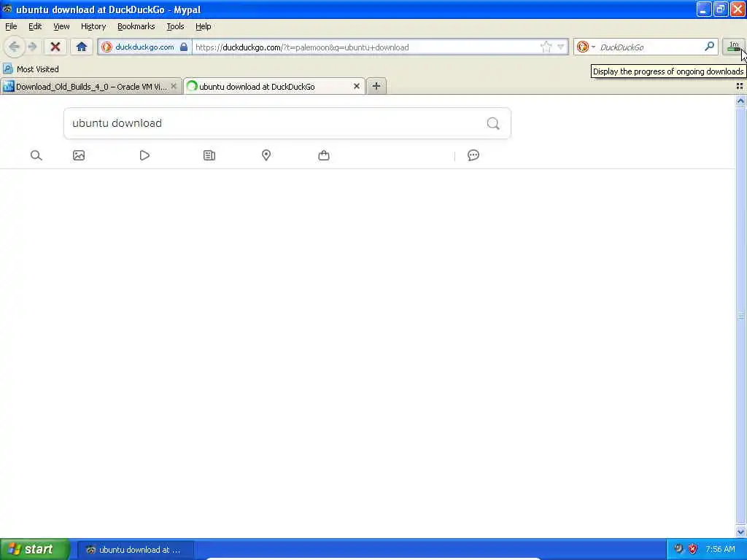
Task: Open a new tab with the plus button
Action: click(376, 86)
